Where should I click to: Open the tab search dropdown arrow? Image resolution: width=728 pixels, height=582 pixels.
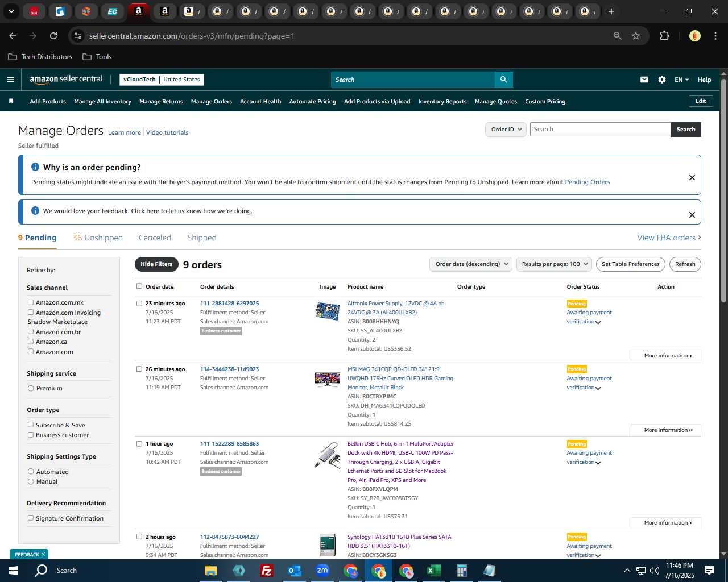point(11,11)
